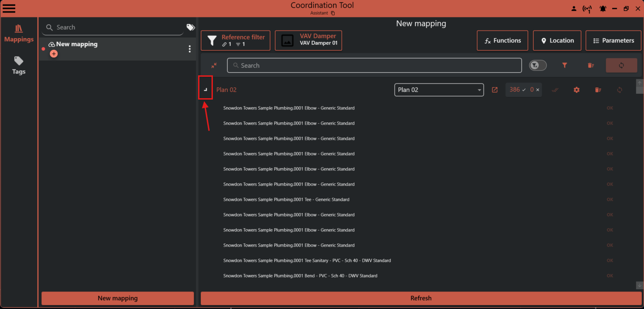This screenshot has width=644, height=309.
Task: Open notifications via the bell icon
Action: coord(603,8)
